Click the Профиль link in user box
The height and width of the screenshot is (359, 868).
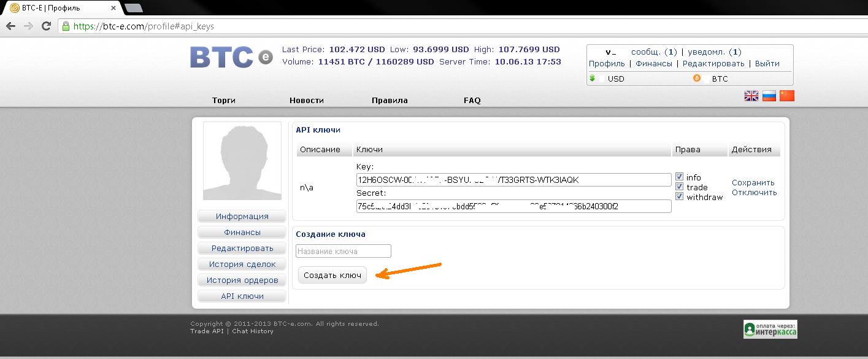[x=607, y=63]
